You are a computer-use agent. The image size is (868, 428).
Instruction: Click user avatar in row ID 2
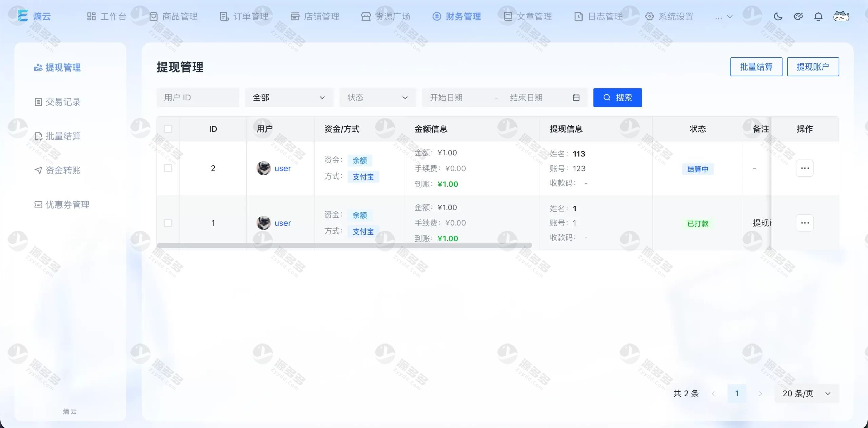263,168
